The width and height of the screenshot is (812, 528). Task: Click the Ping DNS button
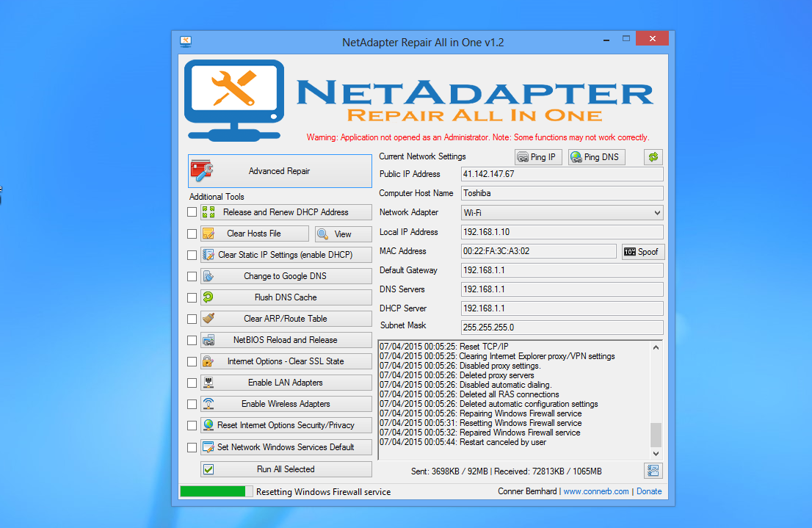tap(597, 157)
